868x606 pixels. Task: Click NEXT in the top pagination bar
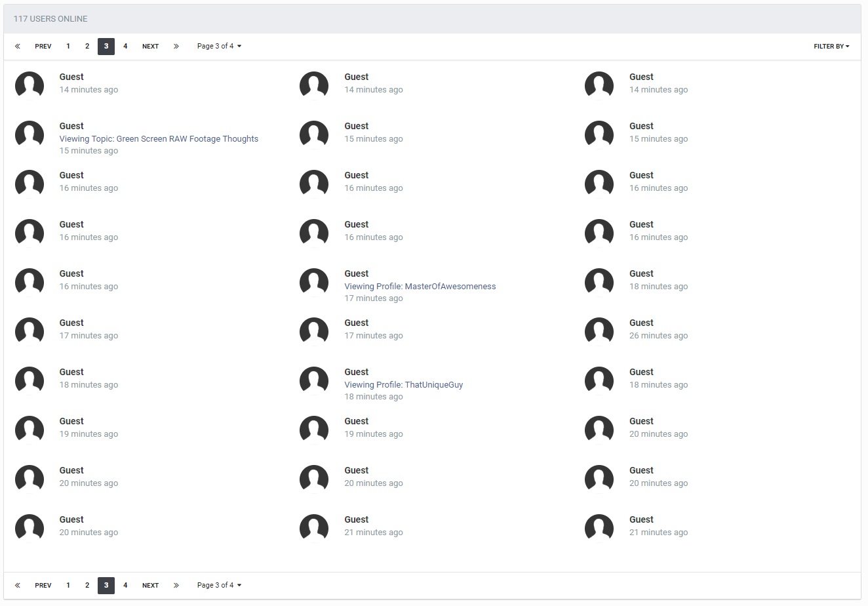(x=151, y=47)
